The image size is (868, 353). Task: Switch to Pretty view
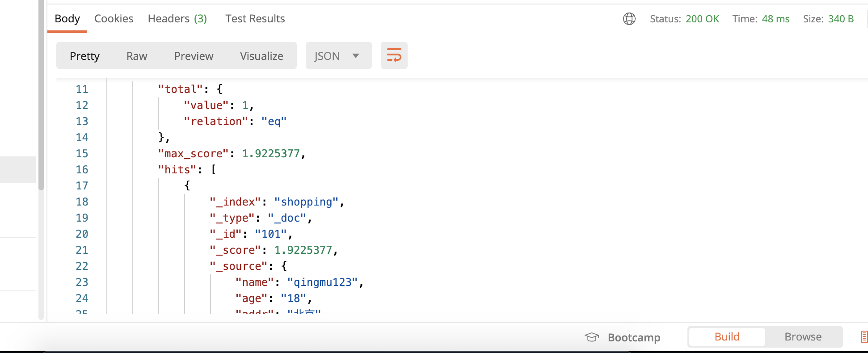84,56
